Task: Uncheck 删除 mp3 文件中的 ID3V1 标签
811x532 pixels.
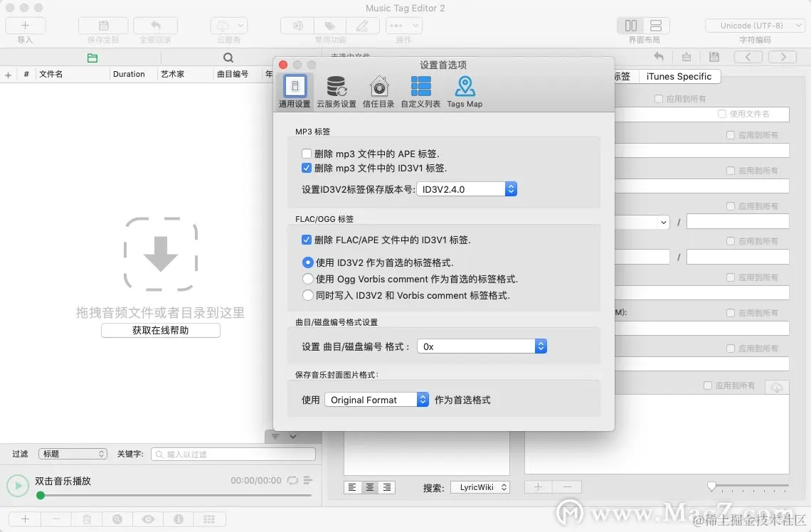Action: coord(307,168)
